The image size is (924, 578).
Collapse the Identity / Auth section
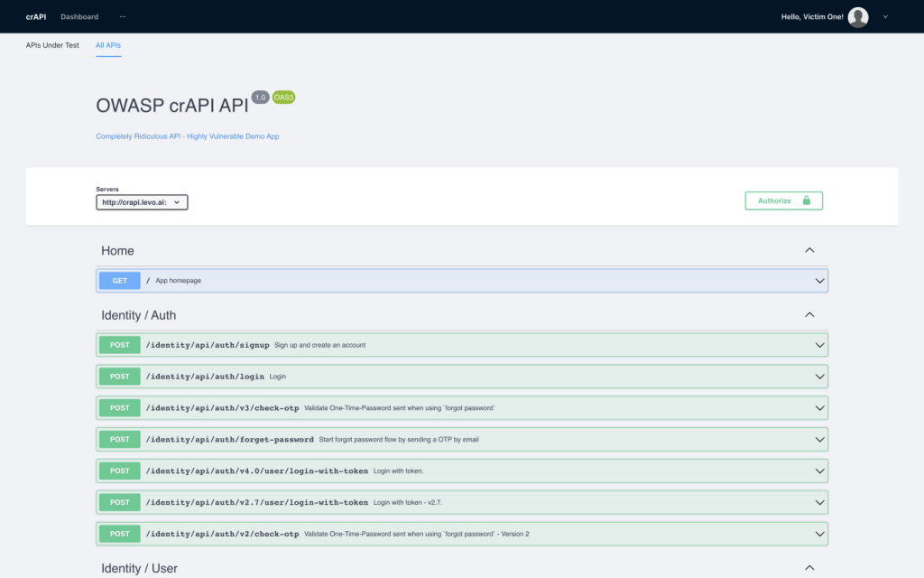click(x=809, y=315)
